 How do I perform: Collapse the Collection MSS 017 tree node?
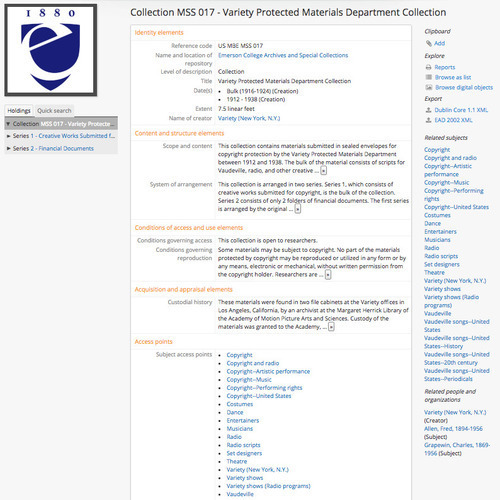8,124
